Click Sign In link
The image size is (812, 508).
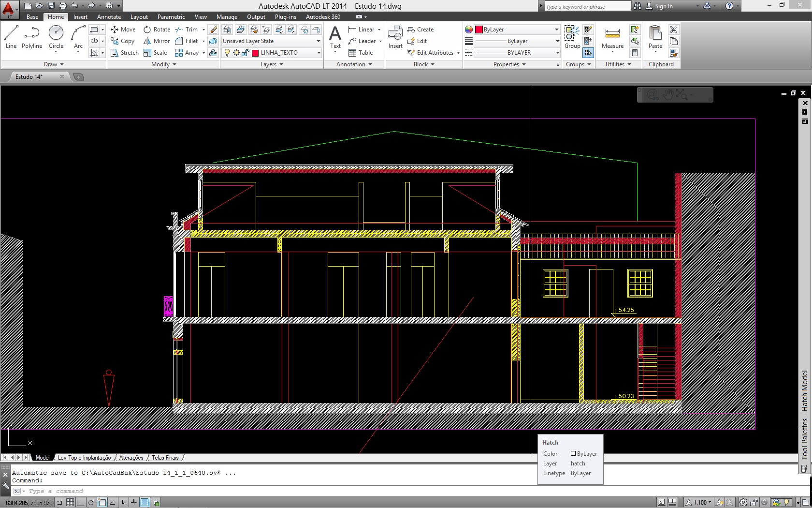664,6
